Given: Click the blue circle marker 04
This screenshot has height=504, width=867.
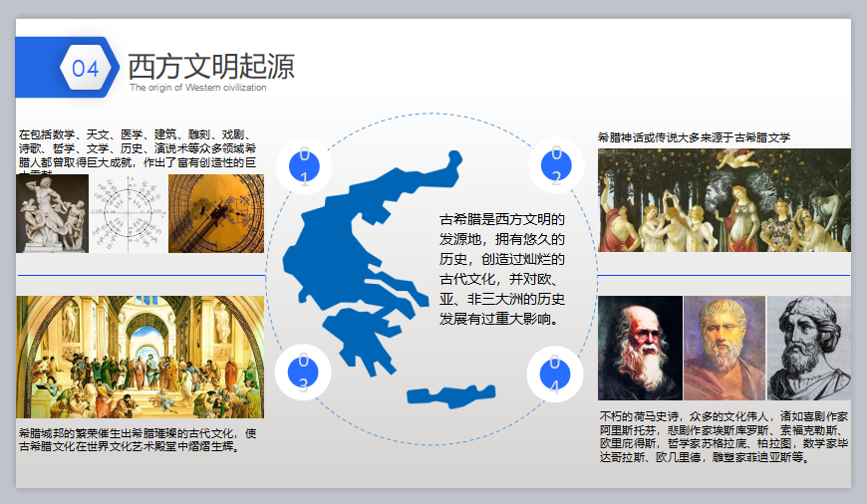Looking at the screenshot, I should tap(555, 374).
